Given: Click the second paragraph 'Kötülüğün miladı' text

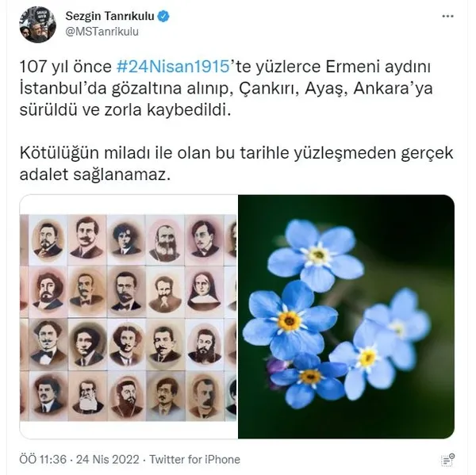Looking at the screenshot, I should pos(236,163).
